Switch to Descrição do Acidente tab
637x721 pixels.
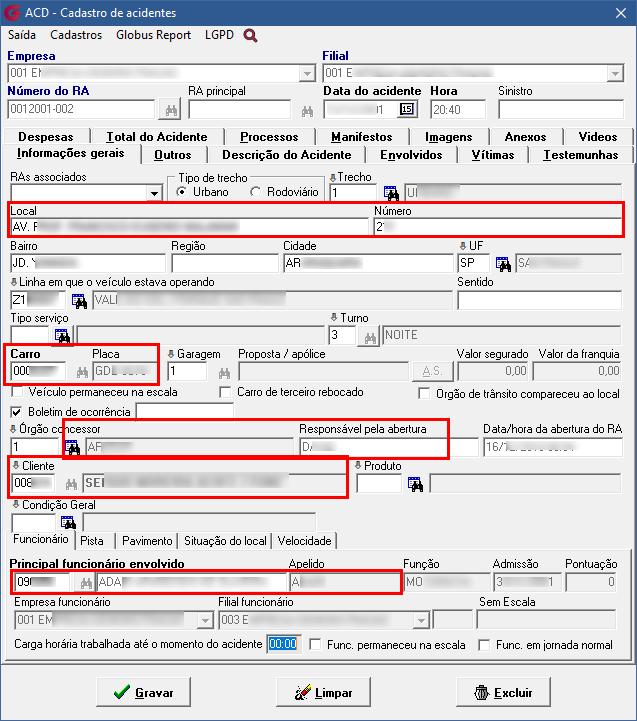287,155
